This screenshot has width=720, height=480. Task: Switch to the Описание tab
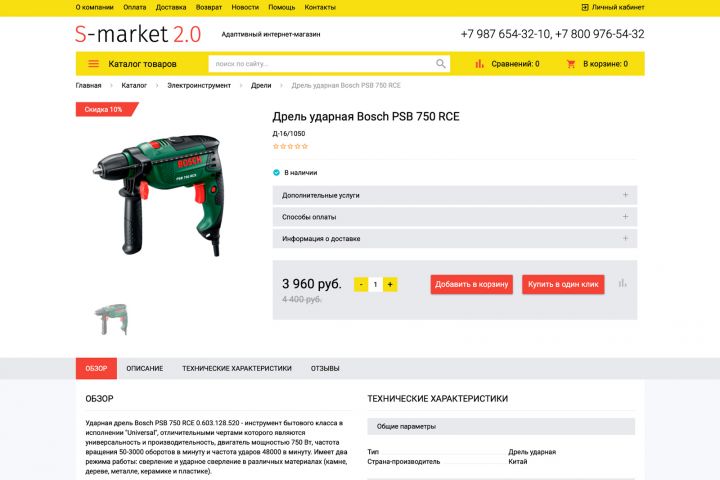(145, 368)
